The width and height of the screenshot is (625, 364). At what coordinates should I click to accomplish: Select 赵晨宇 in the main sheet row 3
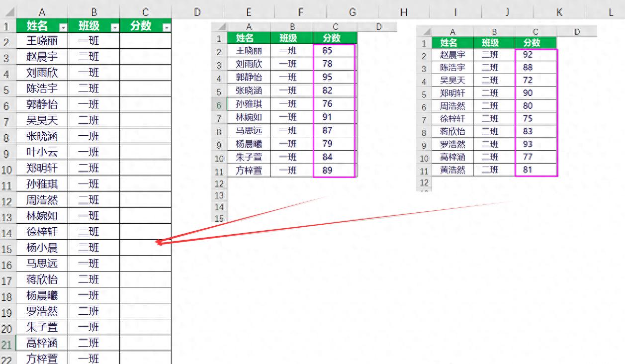(x=42, y=57)
